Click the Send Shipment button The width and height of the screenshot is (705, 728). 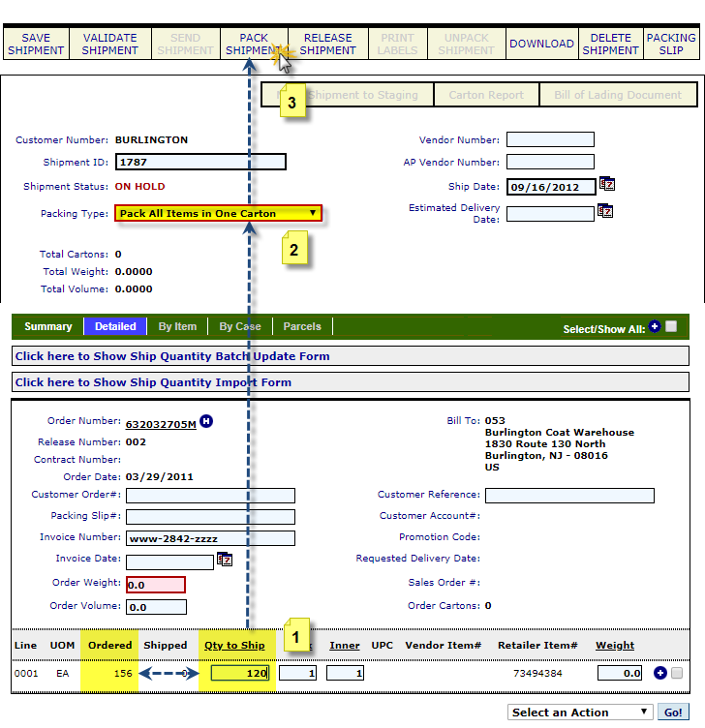pos(185,44)
